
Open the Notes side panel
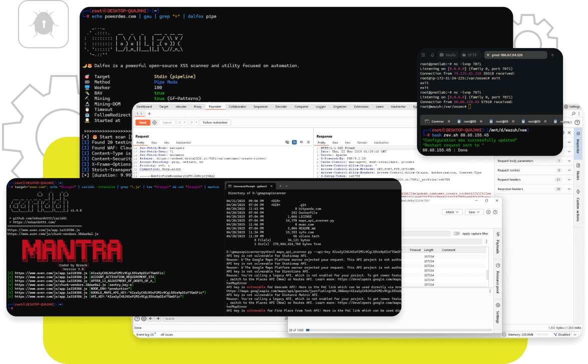578,172
